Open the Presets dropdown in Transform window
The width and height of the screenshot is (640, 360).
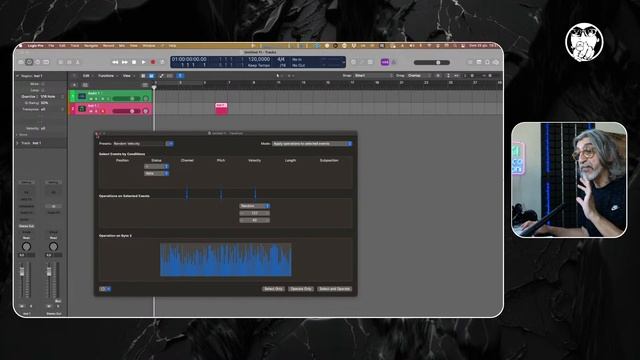pos(170,144)
